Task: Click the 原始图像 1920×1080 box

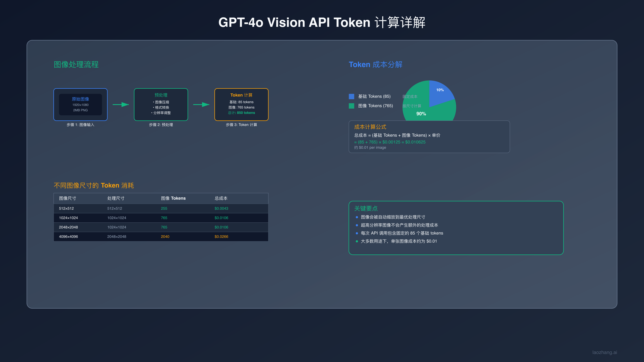Action: point(80,104)
